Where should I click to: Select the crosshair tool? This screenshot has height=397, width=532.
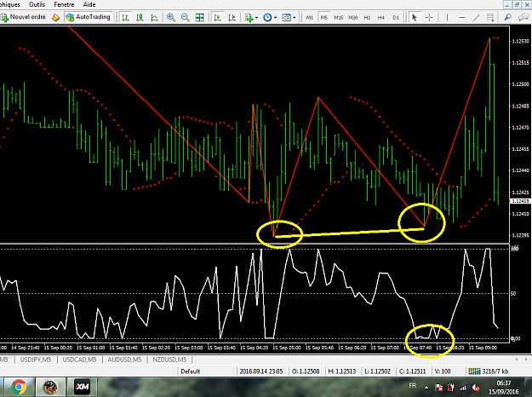[x=429, y=17]
